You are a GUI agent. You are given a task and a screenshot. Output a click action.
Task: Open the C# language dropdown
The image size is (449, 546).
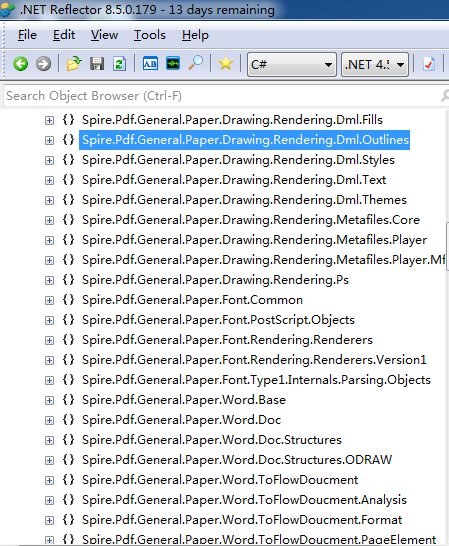(292, 64)
